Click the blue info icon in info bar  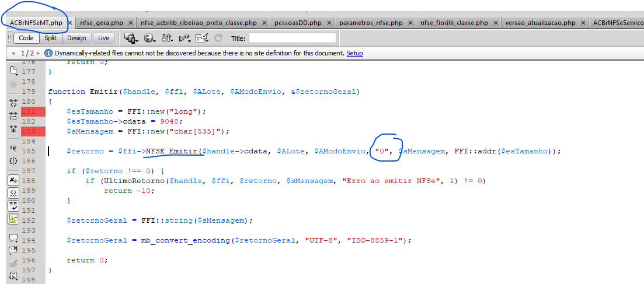tap(48, 53)
